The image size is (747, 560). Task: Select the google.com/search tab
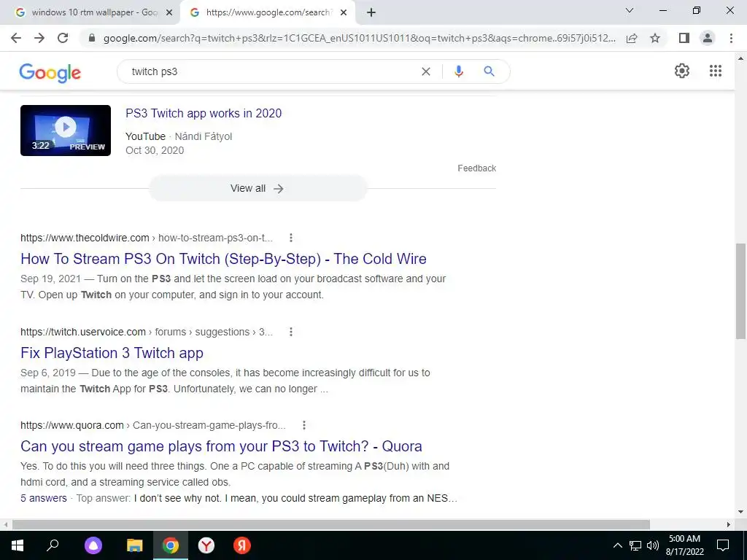tap(268, 12)
